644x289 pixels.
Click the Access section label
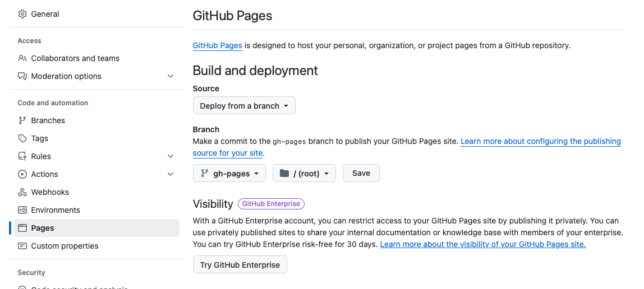click(x=29, y=40)
